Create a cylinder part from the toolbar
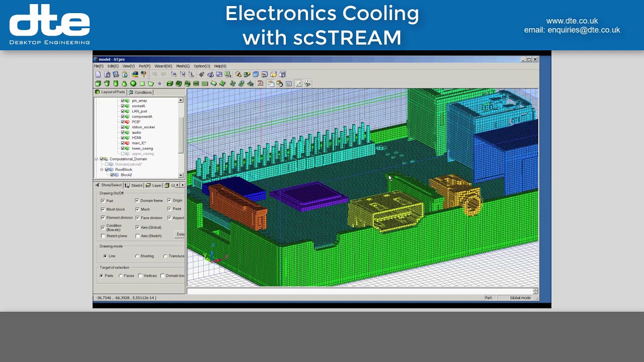Viewport: 644px width, 362px height. click(116, 83)
